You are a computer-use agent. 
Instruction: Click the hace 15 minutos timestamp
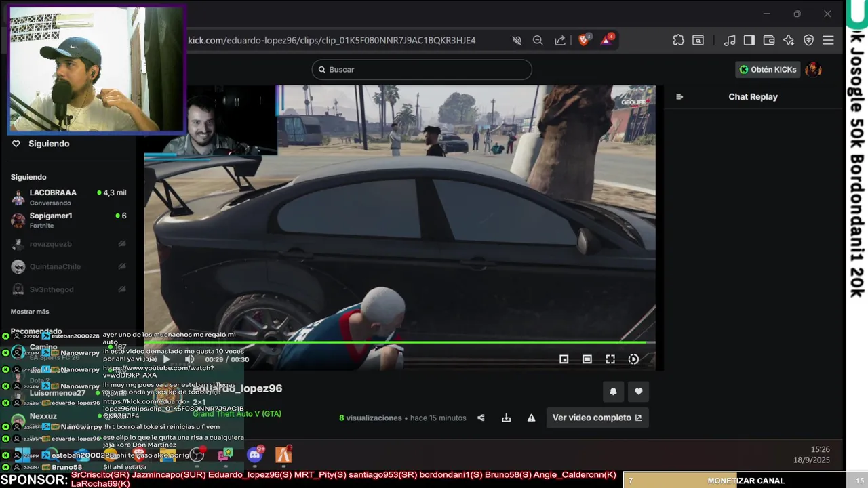(438, 418)
